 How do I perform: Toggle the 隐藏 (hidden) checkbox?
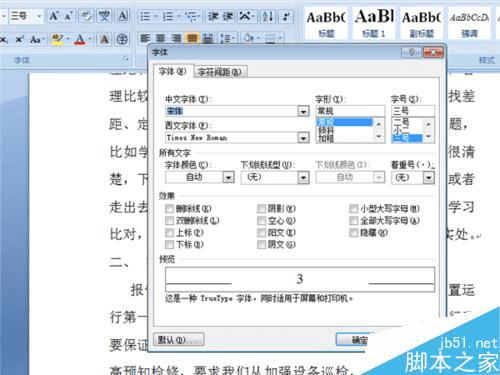(354, 233)
